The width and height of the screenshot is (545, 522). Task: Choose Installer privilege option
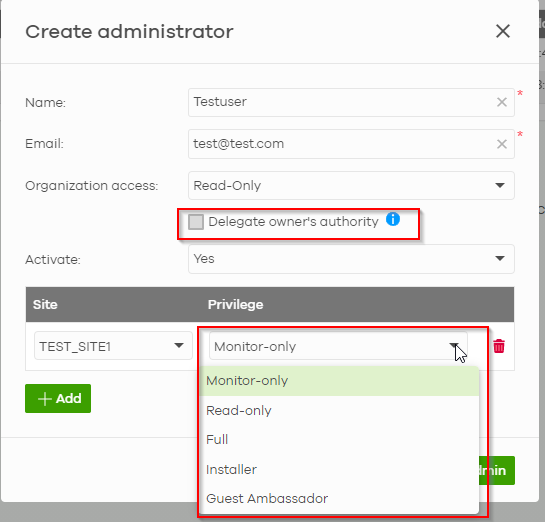pos(339,470)
